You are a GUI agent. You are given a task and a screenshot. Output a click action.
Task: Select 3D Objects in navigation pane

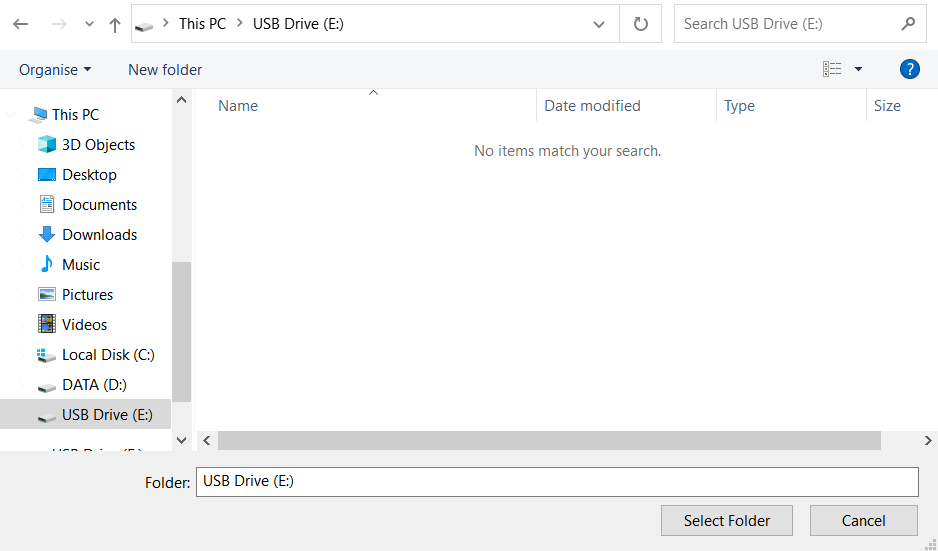98,145
